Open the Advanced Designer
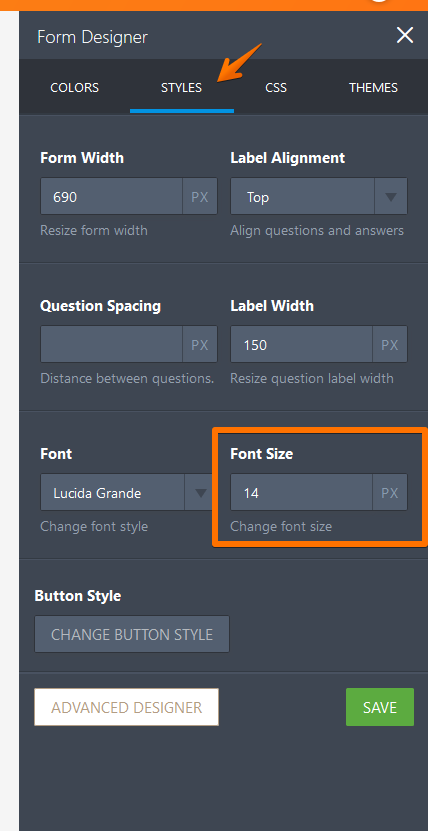 coord(127,707)
